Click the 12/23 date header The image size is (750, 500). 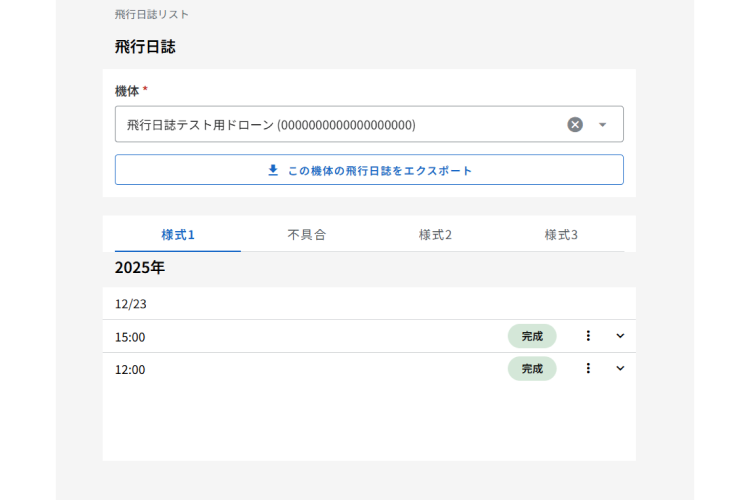[131, 304]
